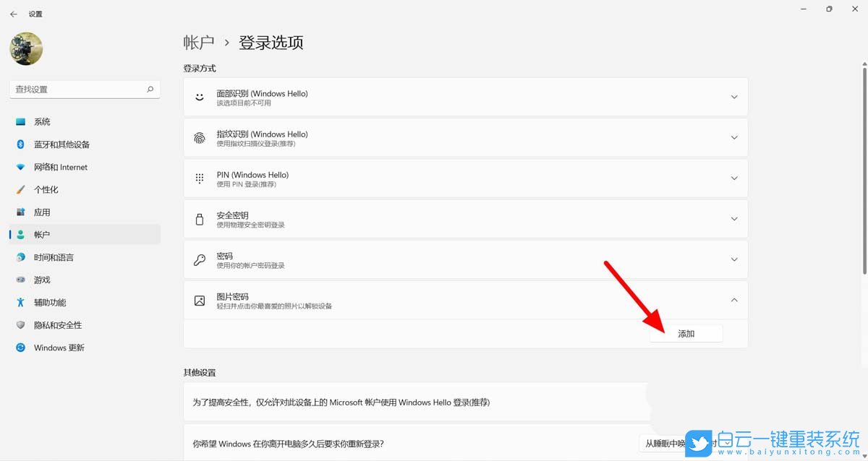Click the back arrow in Settings
Image resolution: width=868 pixels, height=461 pixels.
coord(13,13)
